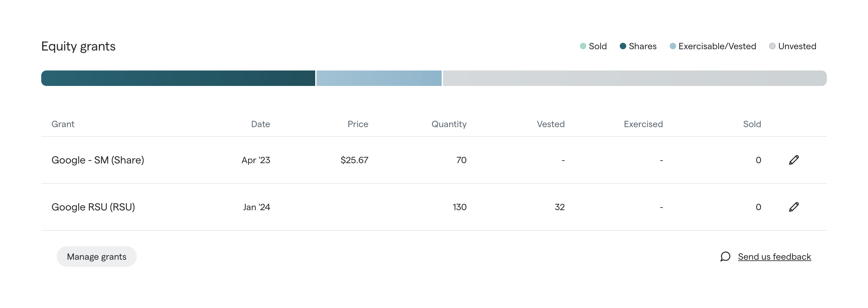The image size is (868, 308).
Task: Click the gray Unvested bar segment
Action: tap(634, 78)
